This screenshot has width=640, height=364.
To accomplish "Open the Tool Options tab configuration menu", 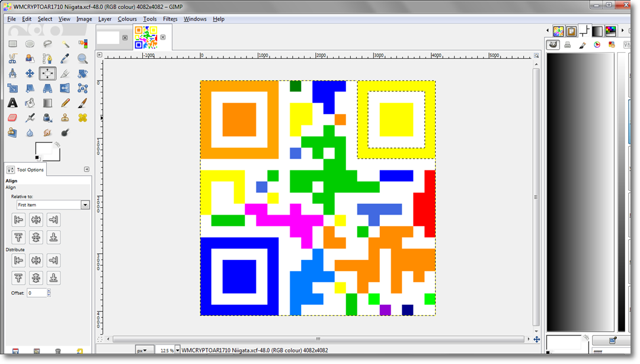I will [87, 169].
